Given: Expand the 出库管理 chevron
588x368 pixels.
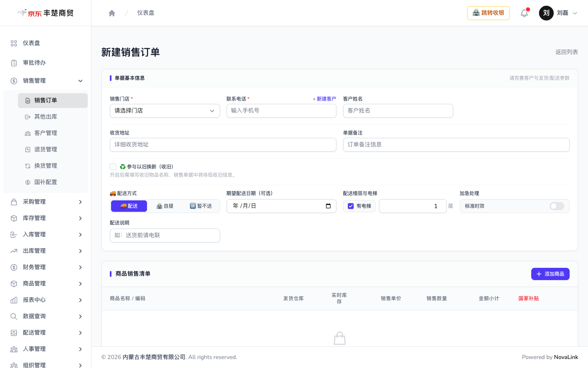Looking at the screenshot, I should click(80, 251).
